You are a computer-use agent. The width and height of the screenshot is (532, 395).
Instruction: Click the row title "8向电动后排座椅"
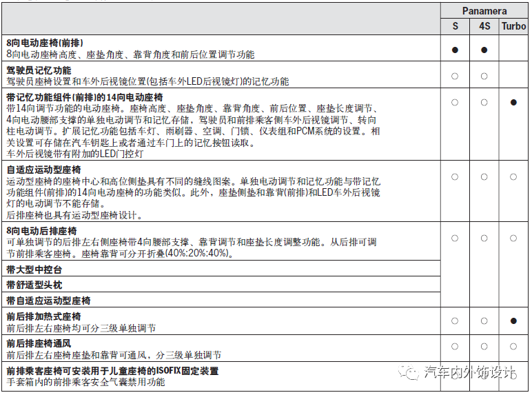point(41,231)
